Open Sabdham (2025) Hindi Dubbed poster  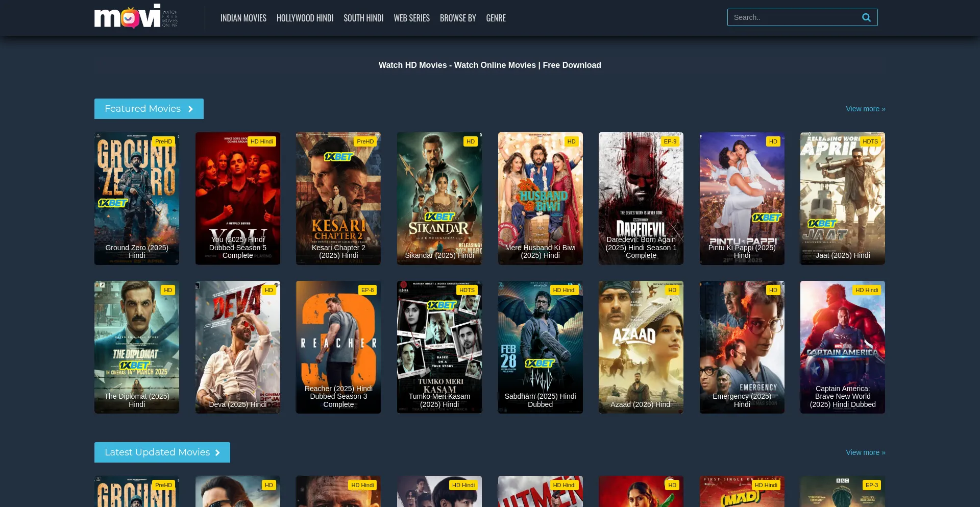coord(541,347)
